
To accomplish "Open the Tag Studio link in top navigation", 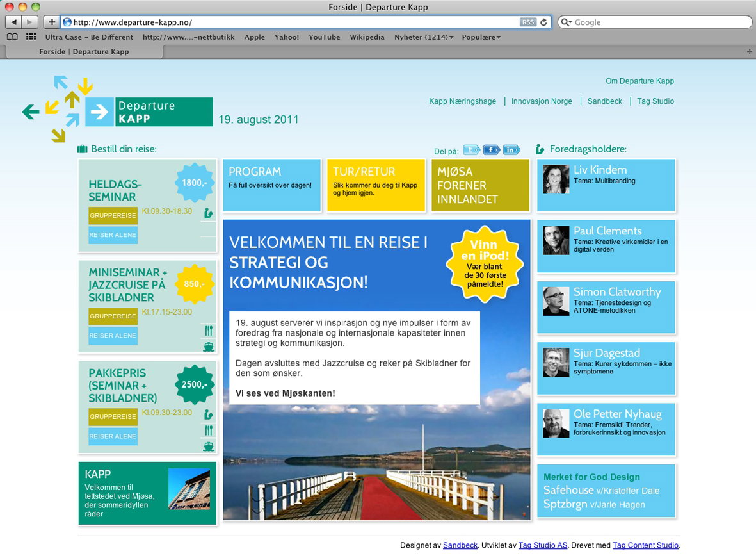I will (x=655, y=101).
